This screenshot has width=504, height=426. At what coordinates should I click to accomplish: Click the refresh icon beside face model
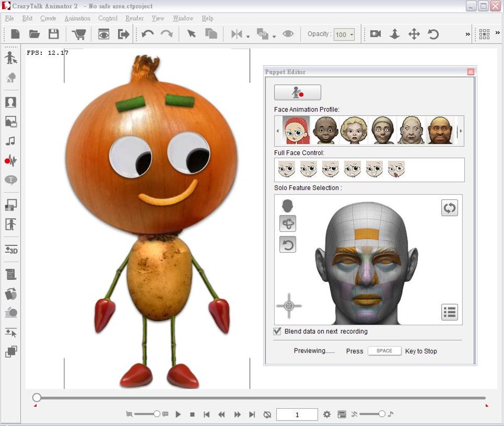[449, 208]
